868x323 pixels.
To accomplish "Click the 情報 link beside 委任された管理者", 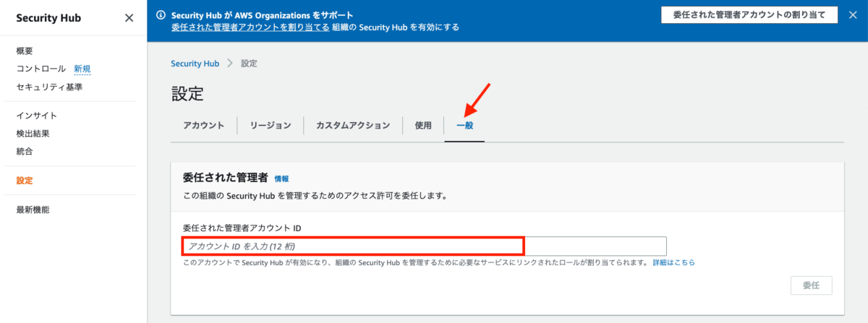I will point(281,178).
